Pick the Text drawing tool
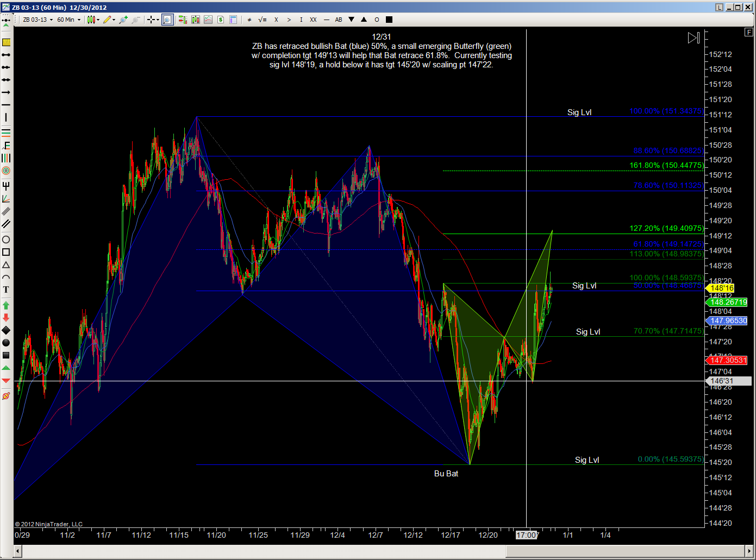Image resolution: width=756 pixels, height=560 pixels. 6,290
